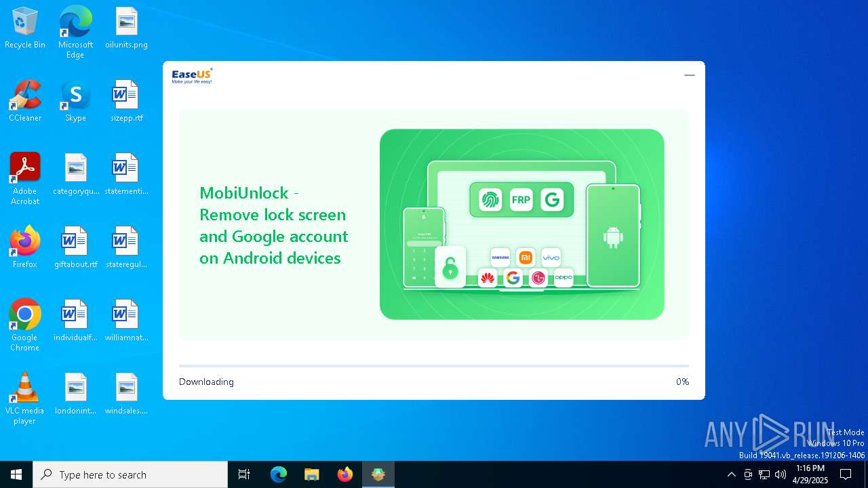Select the giftabout.rtf document icon
The image size is (868, 488).
coord(75,247)
